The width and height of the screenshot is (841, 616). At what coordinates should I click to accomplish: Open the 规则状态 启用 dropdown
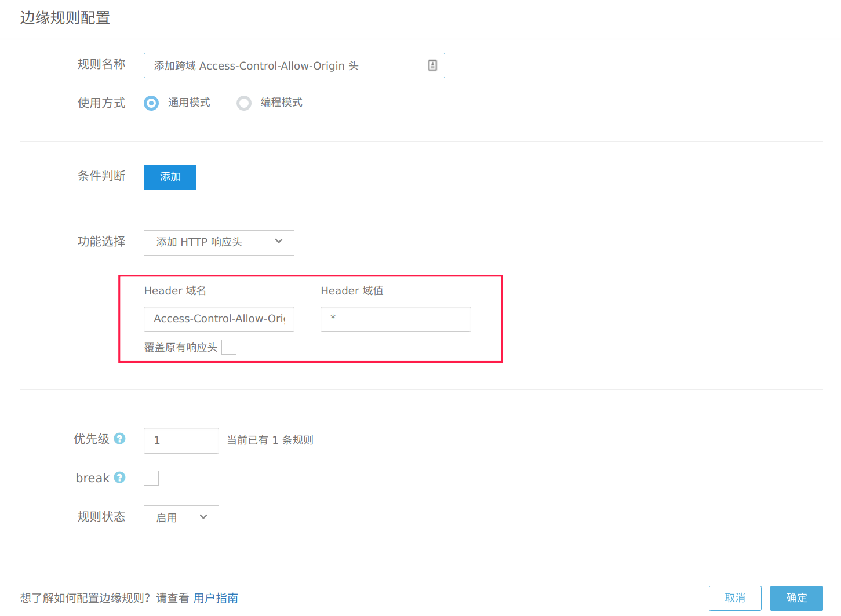click(181, 518)
